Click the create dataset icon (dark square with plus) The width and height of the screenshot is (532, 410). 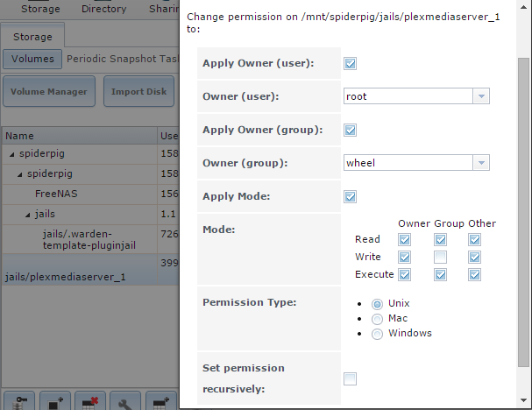click(x=54, y=403)
